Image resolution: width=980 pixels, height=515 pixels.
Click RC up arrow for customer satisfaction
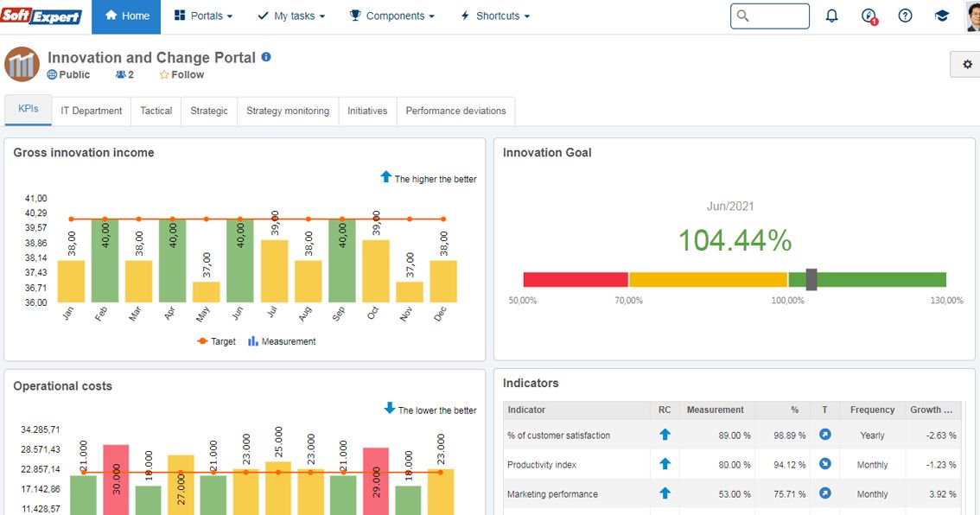point(665,435)
